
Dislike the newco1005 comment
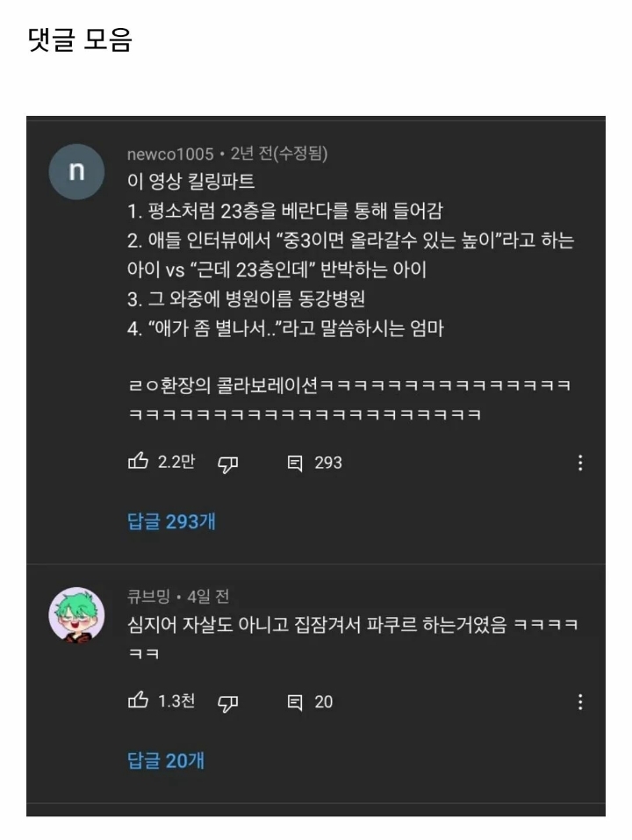coord(227,464)
